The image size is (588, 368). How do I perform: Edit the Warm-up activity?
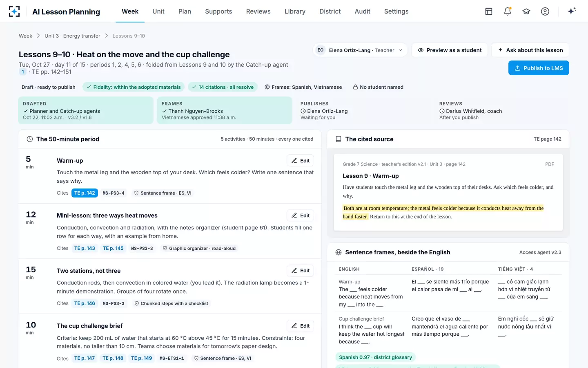click(x=301, y=161)
